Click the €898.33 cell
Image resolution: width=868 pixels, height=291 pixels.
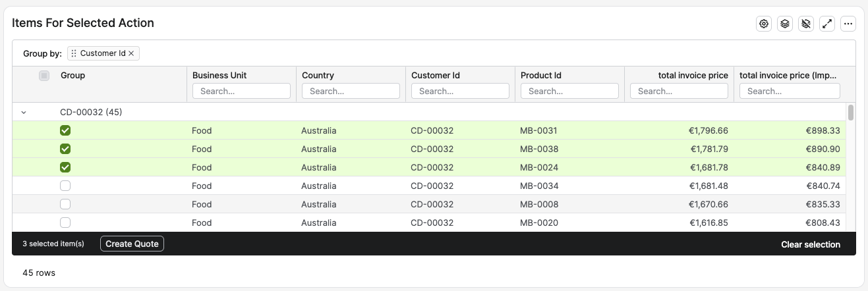(823, 130)
